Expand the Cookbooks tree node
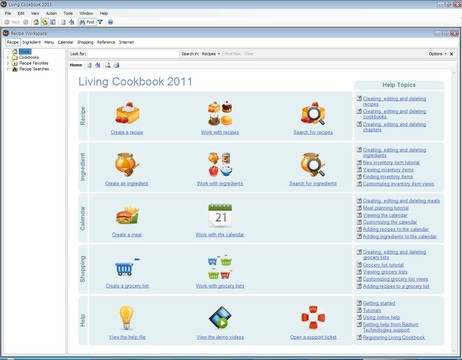This screenshot has width=462, height=360. coord(8,57)
